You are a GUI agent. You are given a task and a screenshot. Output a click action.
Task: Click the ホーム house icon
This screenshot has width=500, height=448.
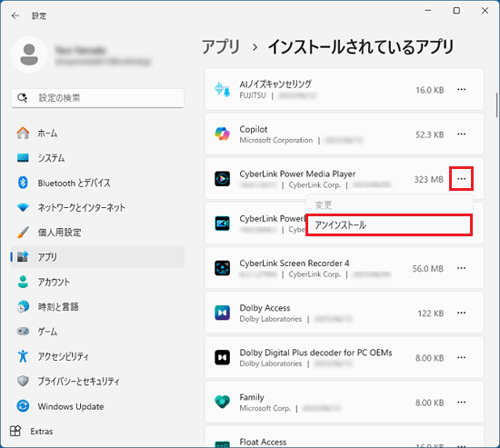pos(23,133)
